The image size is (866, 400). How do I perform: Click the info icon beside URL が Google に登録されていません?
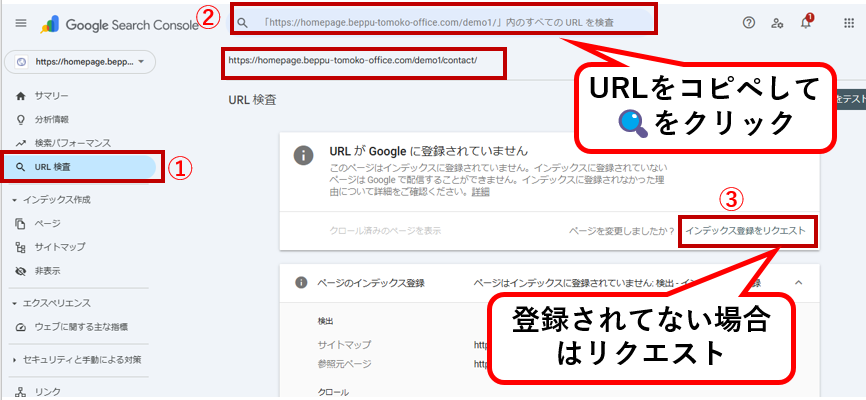[304, 155]
